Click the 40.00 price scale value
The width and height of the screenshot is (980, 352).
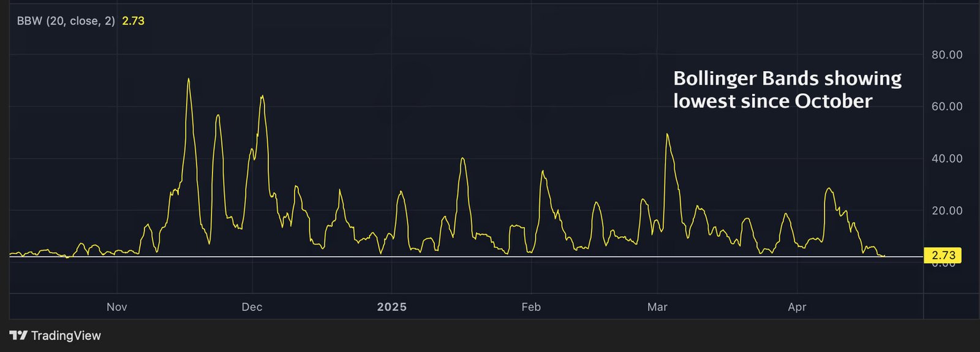[x=947, y=159]
